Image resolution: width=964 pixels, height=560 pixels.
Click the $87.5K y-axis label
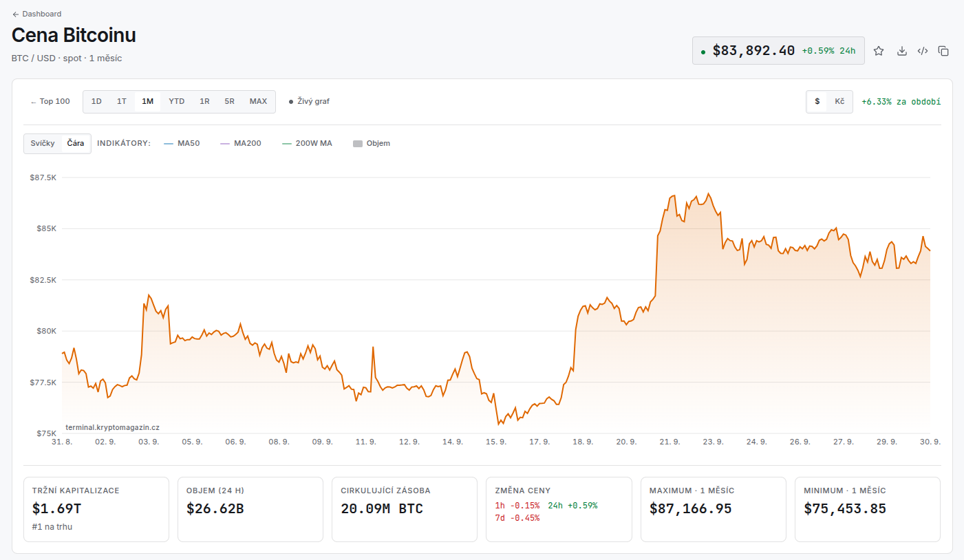43,177
